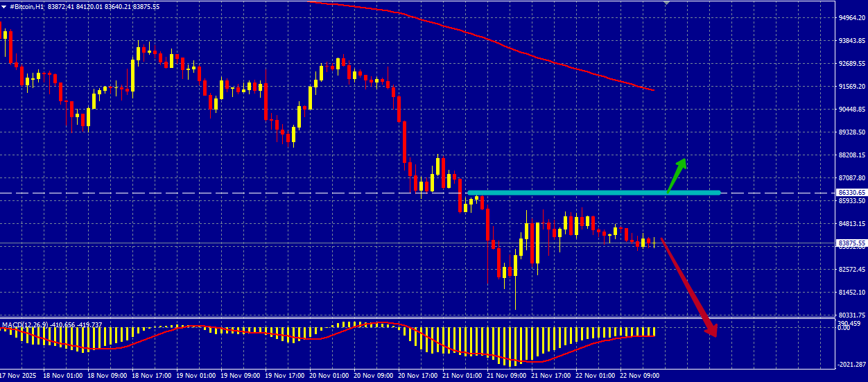Click price scale level 85933.50

(851, 201)
